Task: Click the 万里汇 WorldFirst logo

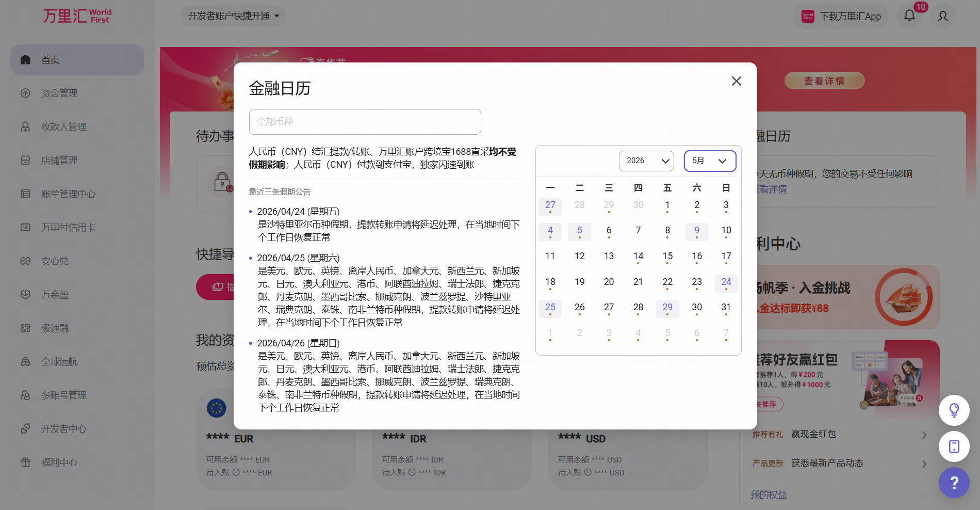Action: [x=77, y=16]
